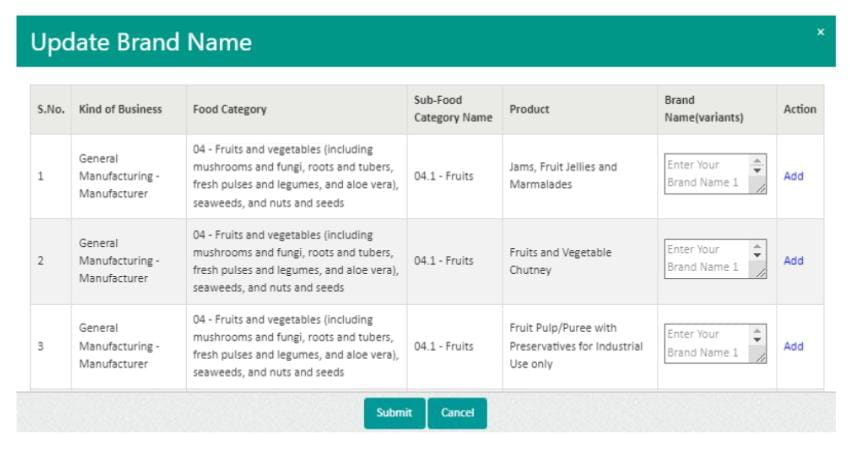Click the Sub-Food Category Name column header
Viewport: 850px width, 463px height.
pyautogui.click(x=453, y=109)
